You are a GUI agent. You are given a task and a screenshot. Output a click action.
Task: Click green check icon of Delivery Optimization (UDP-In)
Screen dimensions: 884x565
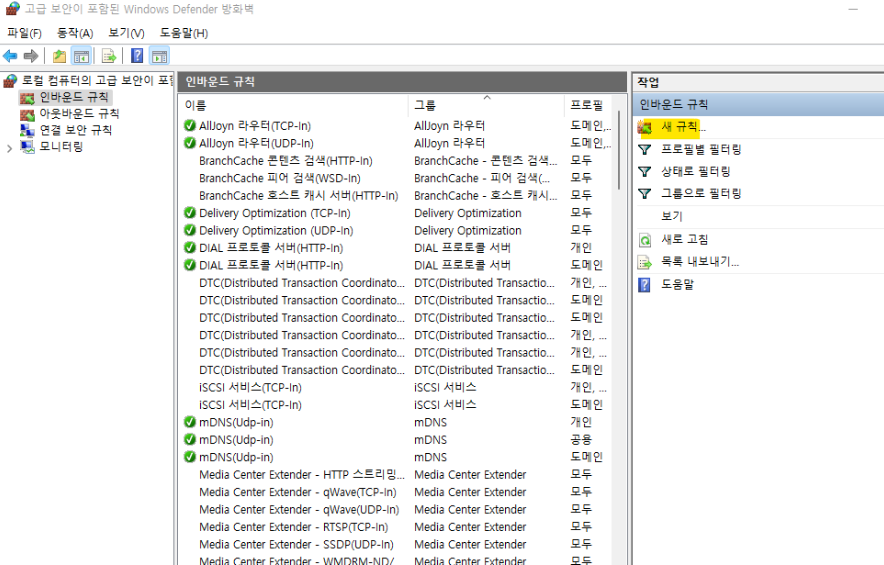[190, 230]
